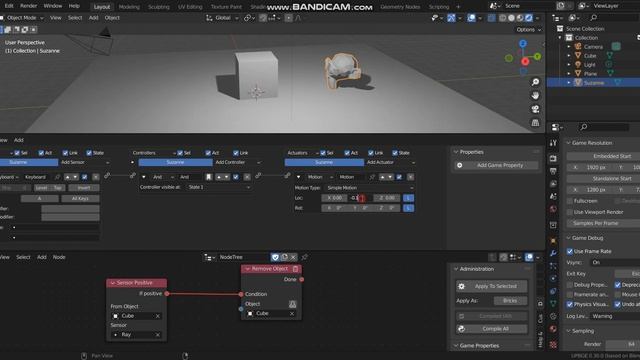Screen dimensions: 640x360
Task: Click the Loc X 0.00 value field
Action: 334,198
